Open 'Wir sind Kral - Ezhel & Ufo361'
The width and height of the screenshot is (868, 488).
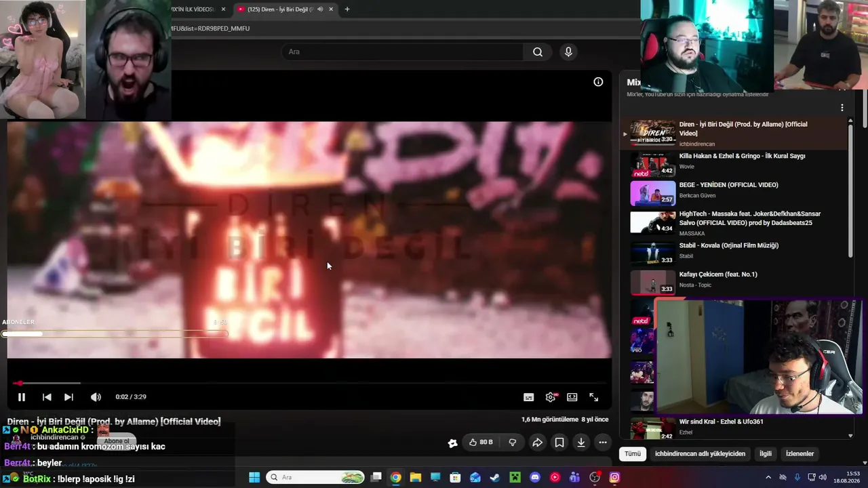tap(721, 422)
